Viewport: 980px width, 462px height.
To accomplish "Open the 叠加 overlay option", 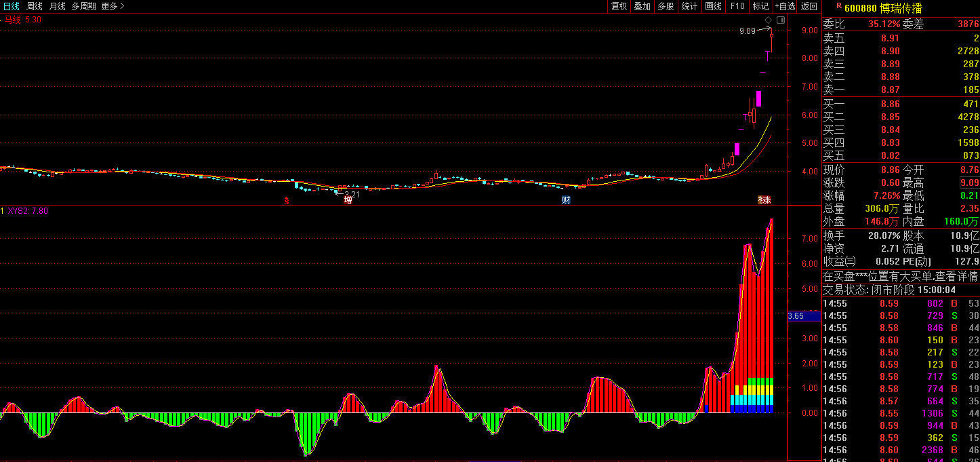I will [x=642, y=6].
